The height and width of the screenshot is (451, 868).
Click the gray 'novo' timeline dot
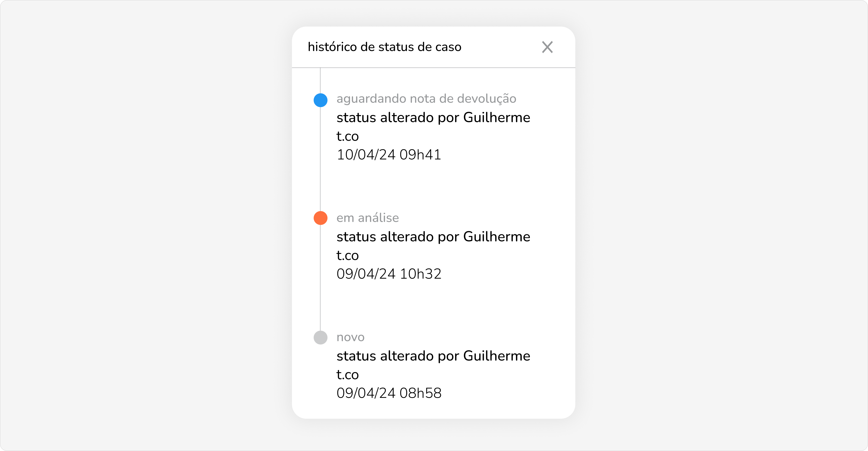[320, 337]
